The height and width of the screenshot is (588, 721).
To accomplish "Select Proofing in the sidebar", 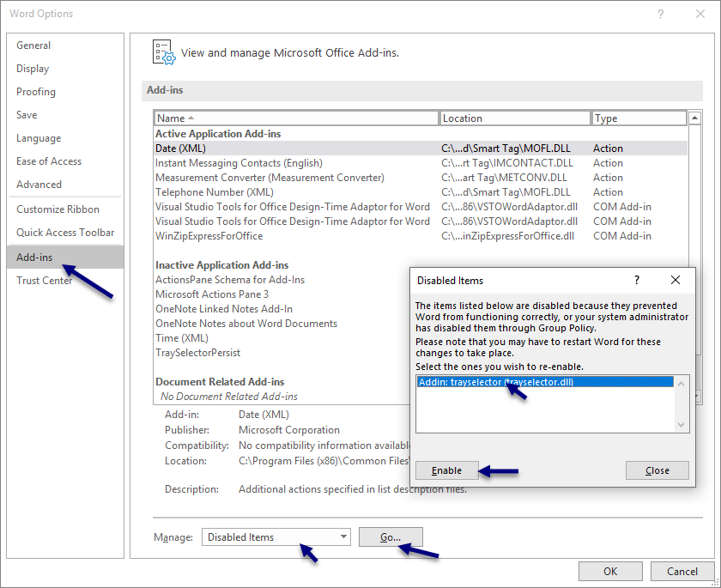I will point(36,92).
